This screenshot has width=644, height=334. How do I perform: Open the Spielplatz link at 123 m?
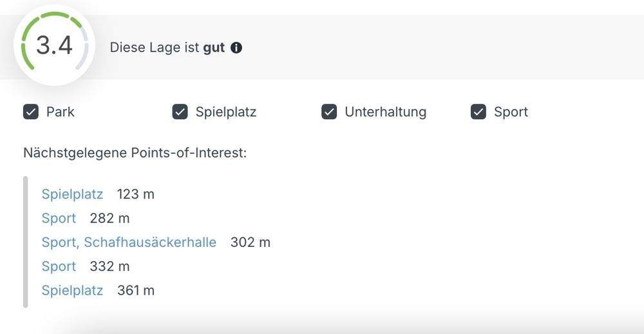tap(72, 194)
